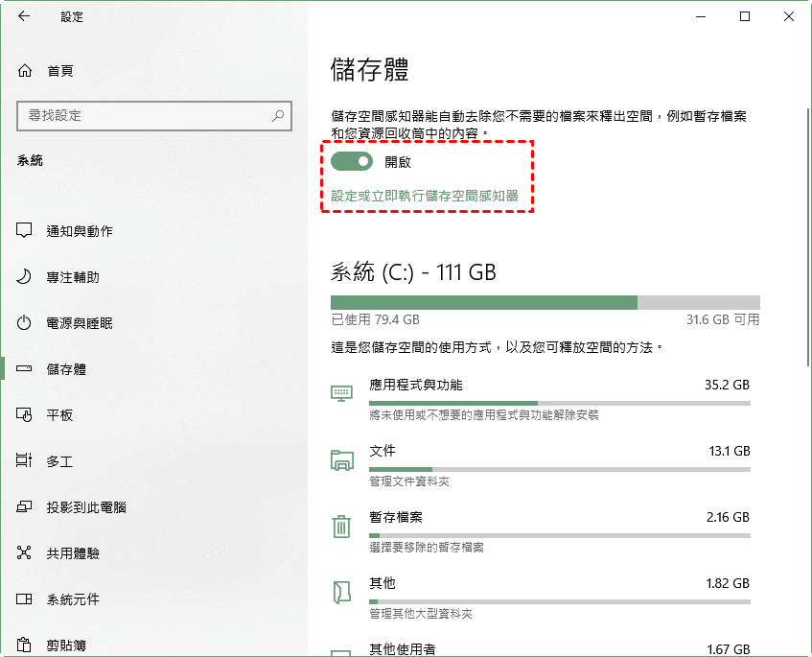Select 專注輔助 in sidebar

73,277
